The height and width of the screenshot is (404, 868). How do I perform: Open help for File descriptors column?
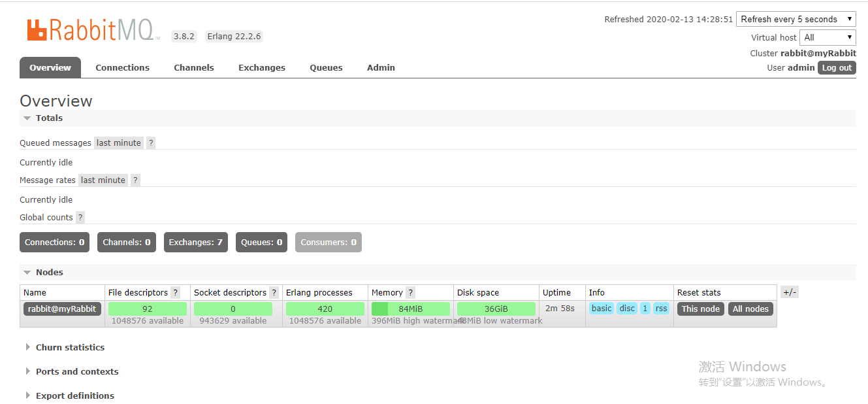click(x=175, y=292)
